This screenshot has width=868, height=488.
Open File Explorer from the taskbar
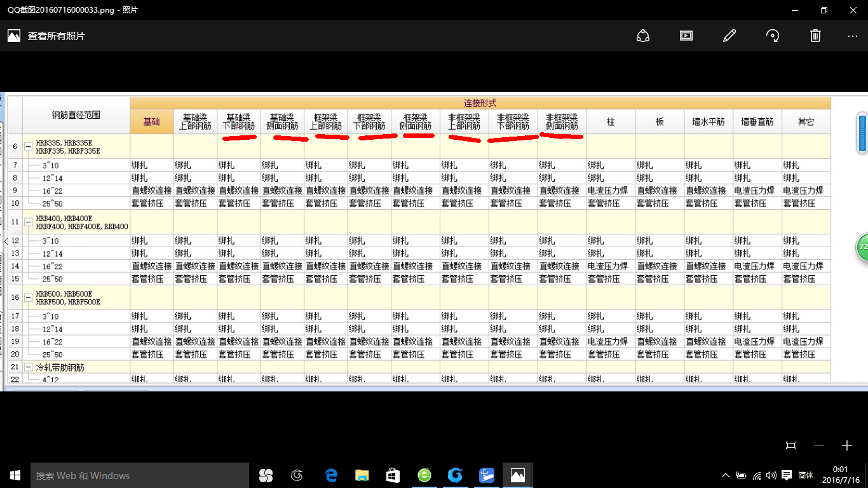tap(362, 475)
